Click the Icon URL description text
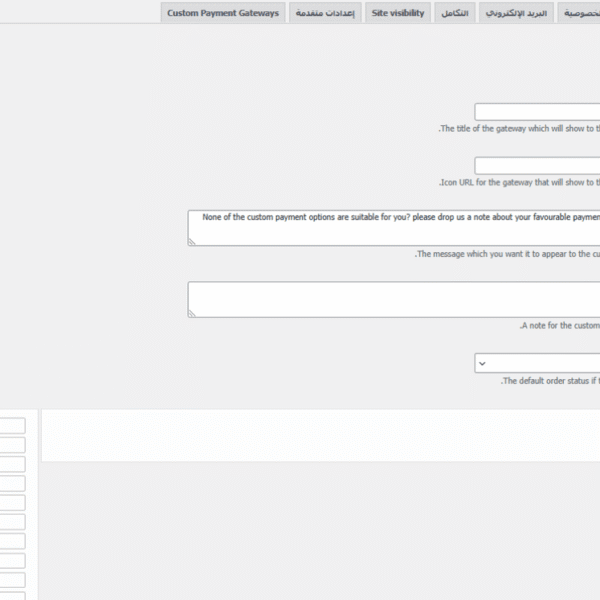Viewport: 600px width, 600px height. click(519, 183)
